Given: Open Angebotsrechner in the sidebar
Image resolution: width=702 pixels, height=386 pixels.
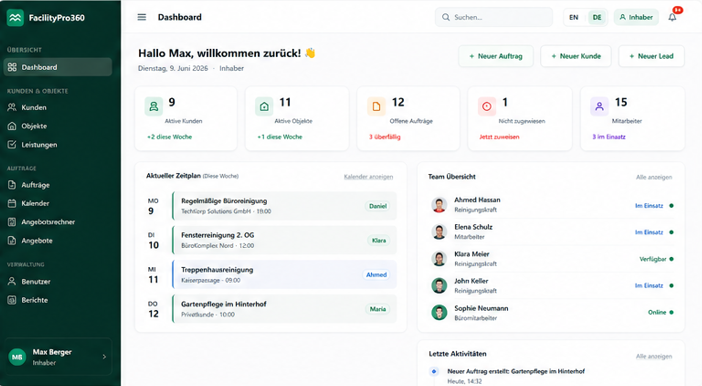Looking at the screenshot, I should click(58, 222).
